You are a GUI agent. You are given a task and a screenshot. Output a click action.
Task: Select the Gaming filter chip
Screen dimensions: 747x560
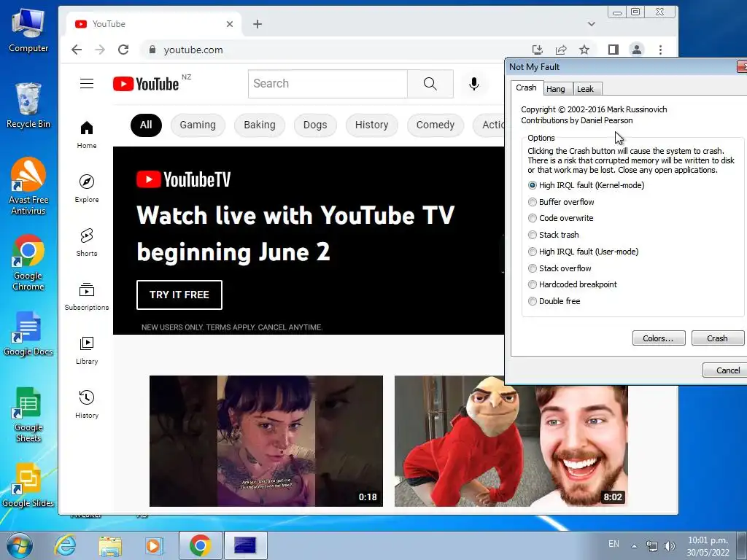(x=198, y=125)
